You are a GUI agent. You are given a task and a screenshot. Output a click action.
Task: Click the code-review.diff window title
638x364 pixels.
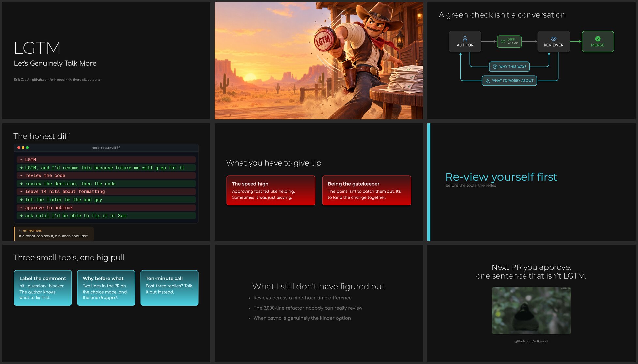106,148
